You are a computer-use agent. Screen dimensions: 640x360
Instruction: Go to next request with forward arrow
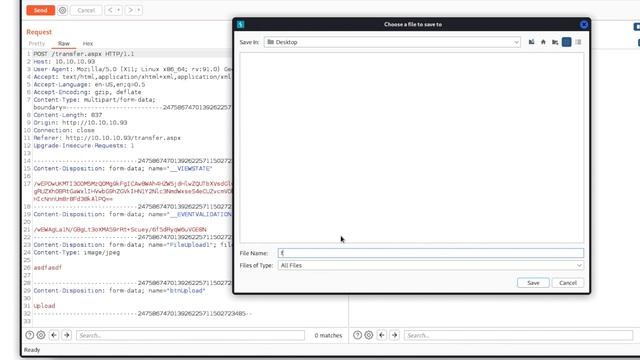point(130,10)
